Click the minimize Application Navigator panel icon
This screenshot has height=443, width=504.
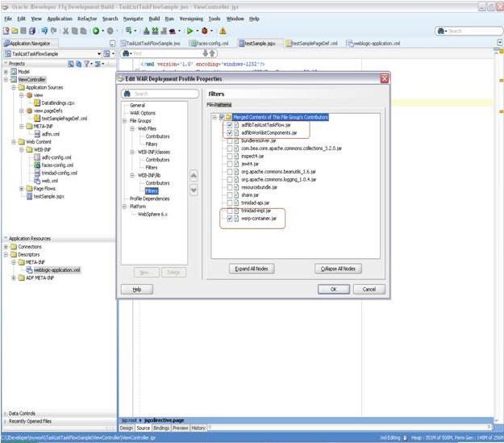pos(112,43)
